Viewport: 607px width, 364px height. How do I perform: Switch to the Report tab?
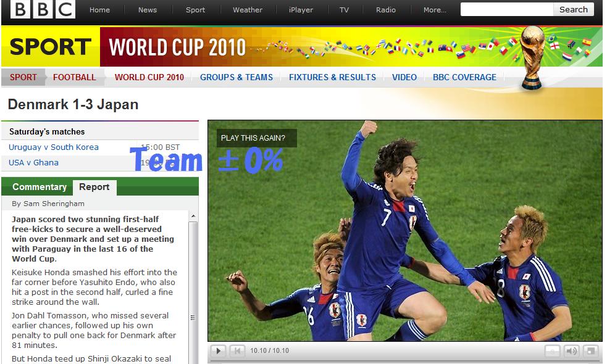[94, 187]
